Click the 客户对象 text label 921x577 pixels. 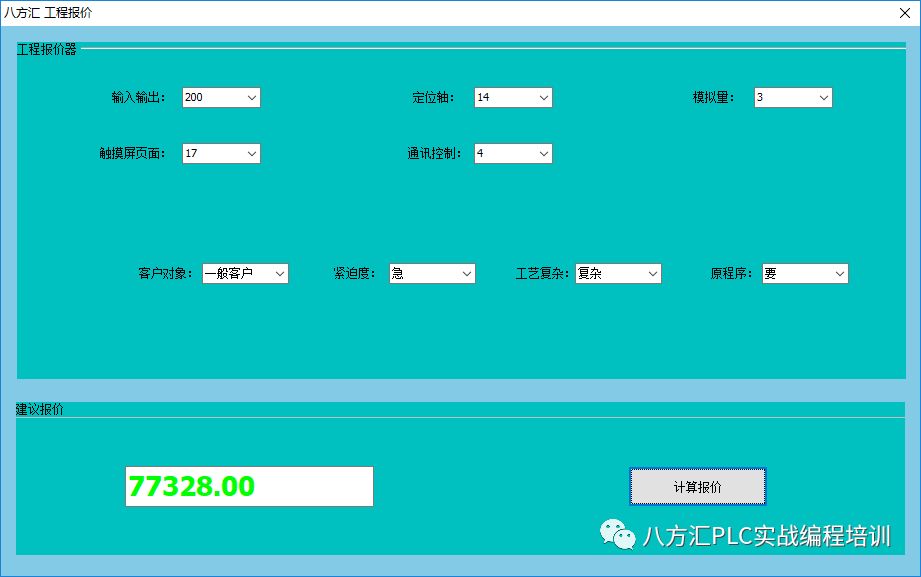click(165, 273)
